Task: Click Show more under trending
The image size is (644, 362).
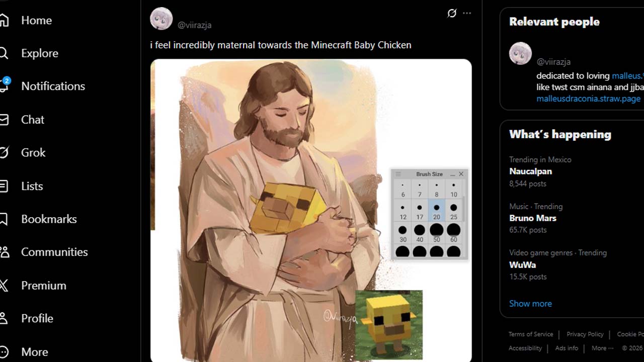Action: (530, 304)
